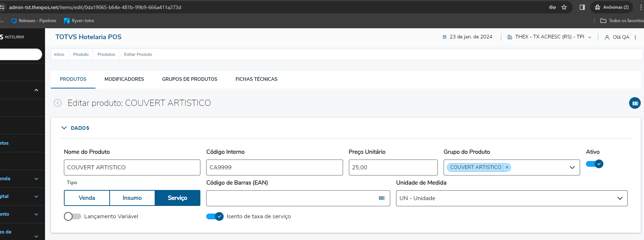Disable Isento de taxa de serviço toggle
Screen dimensions: 644x240
215,216
